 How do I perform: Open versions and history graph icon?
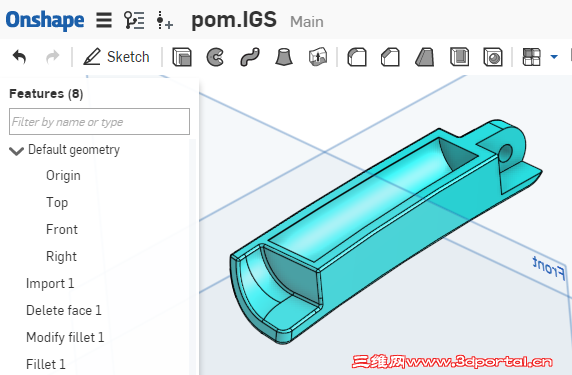pyautogui.click(x=134, y=20)
